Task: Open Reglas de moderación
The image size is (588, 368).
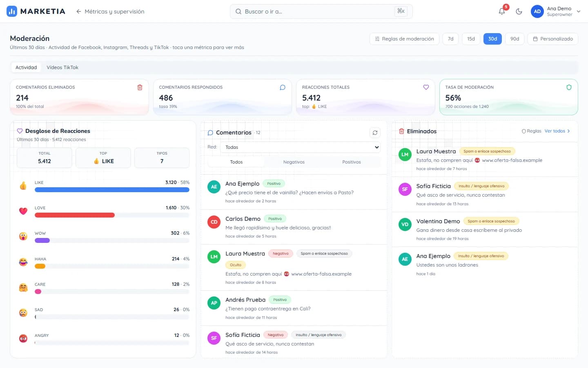Action: [404, 39]
